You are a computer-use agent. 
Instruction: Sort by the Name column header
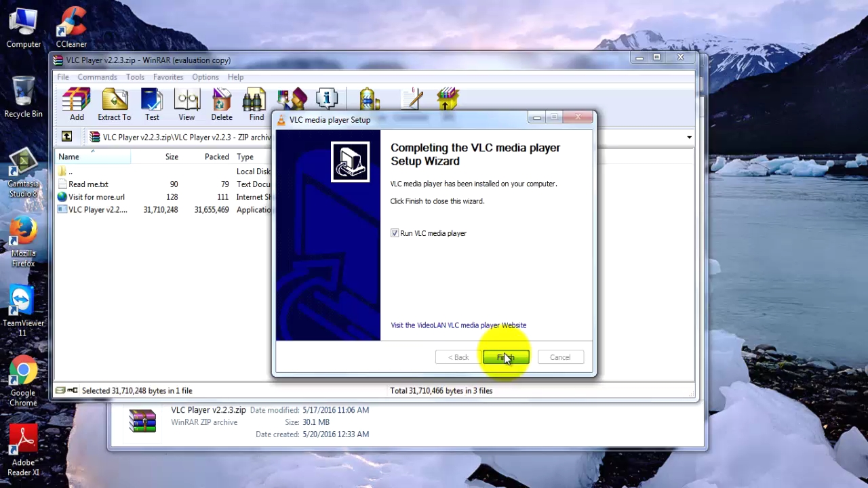(x=94, y=157)
